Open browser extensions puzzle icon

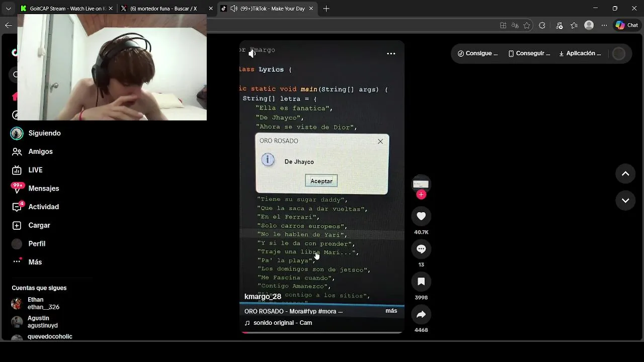click(x=542, y=25)
